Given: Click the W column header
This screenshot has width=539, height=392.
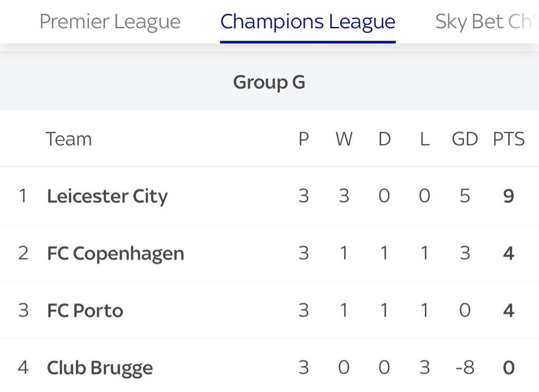Looking at the screenshot, I should click(x=344, y=139).
